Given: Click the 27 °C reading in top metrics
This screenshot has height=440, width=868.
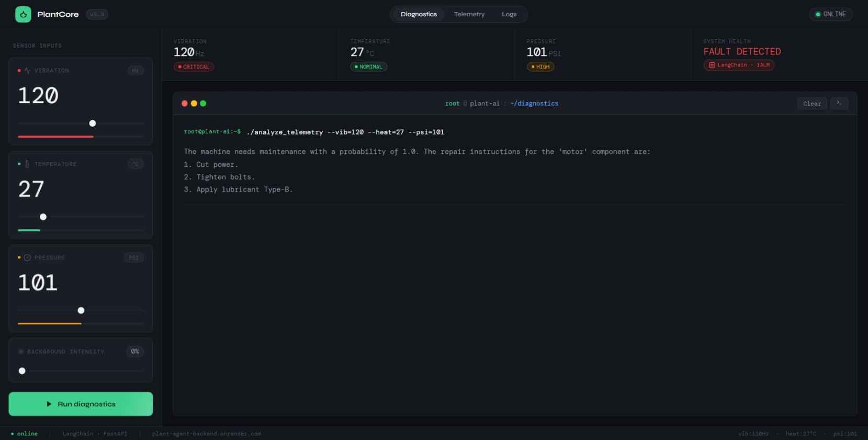Looking at the screenshot, I should point(362,52).
